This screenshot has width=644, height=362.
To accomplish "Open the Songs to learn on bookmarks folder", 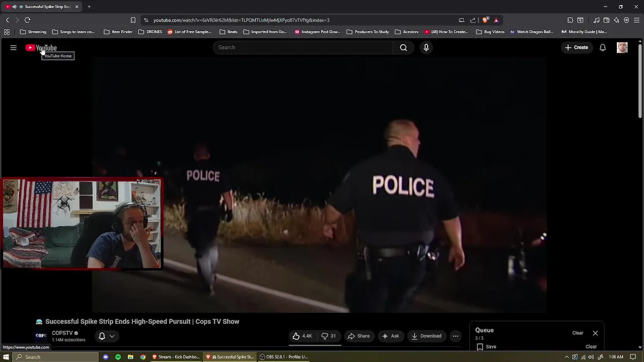I will coord(73,32).
